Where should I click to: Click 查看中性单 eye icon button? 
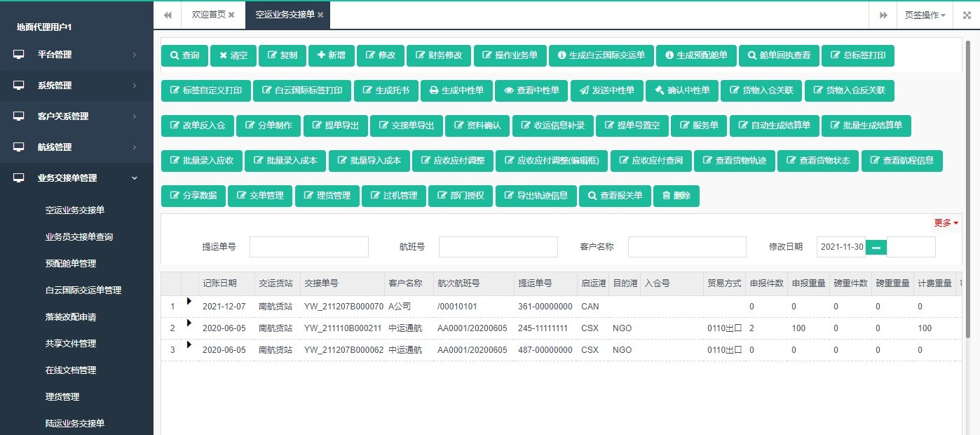click(x=531, y=91)
